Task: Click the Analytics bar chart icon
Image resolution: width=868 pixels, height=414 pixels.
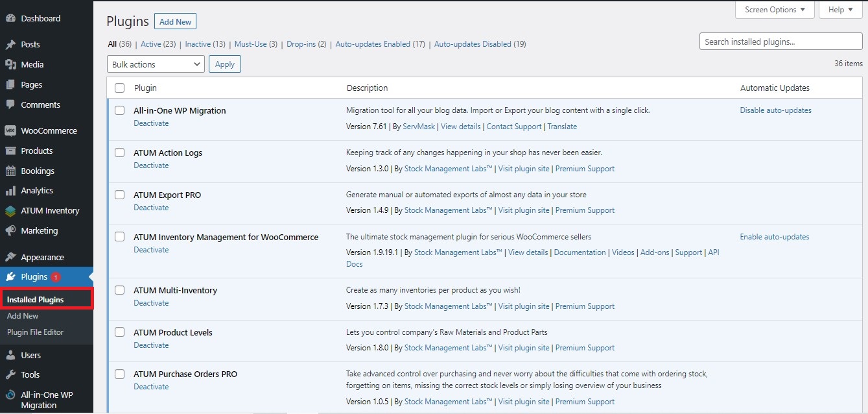Action: (10, 191)
